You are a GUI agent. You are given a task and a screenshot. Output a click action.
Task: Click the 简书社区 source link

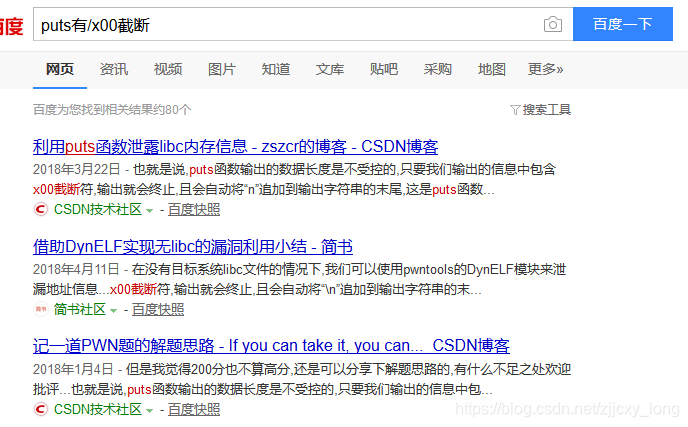click(x=79, y=309)
